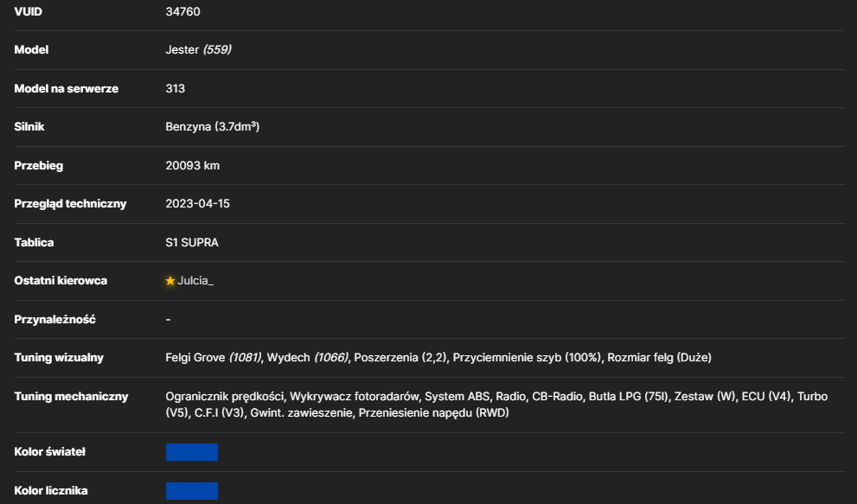
Task: Click the gold star icon beside Julcia_
Action: click(x=170, y=280)
